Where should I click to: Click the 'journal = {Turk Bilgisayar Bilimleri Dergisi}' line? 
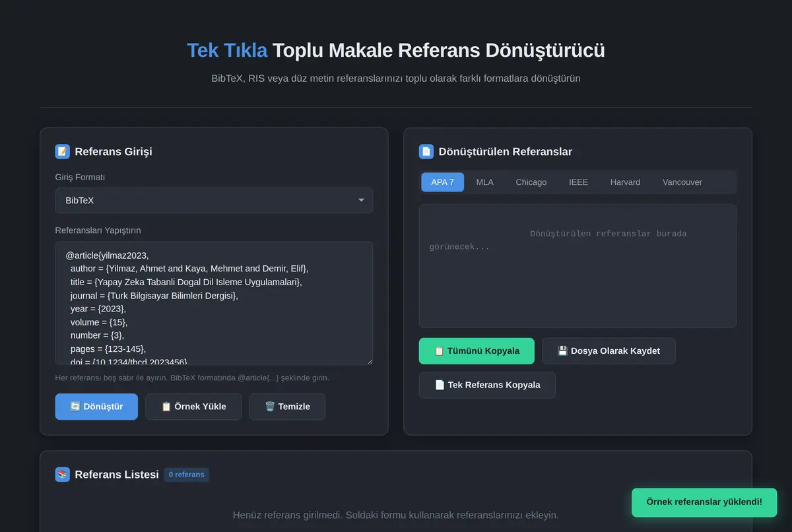tap(154, 296)
